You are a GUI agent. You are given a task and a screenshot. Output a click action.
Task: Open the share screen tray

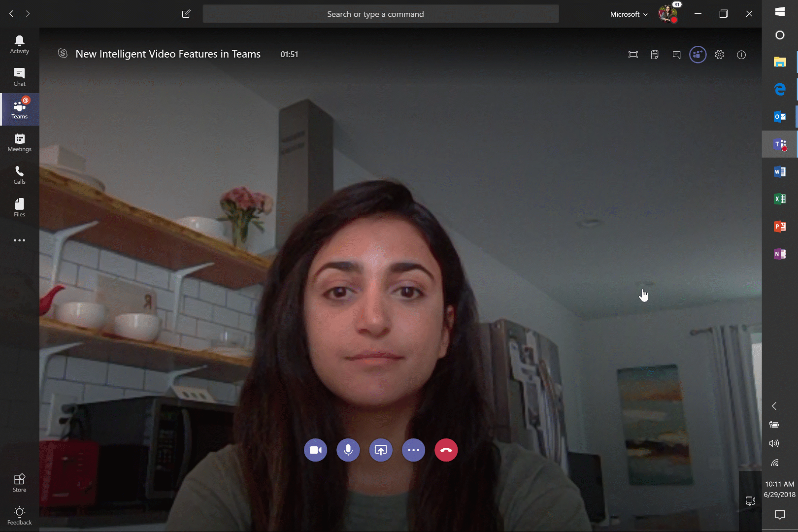click(x=381, y=450)
